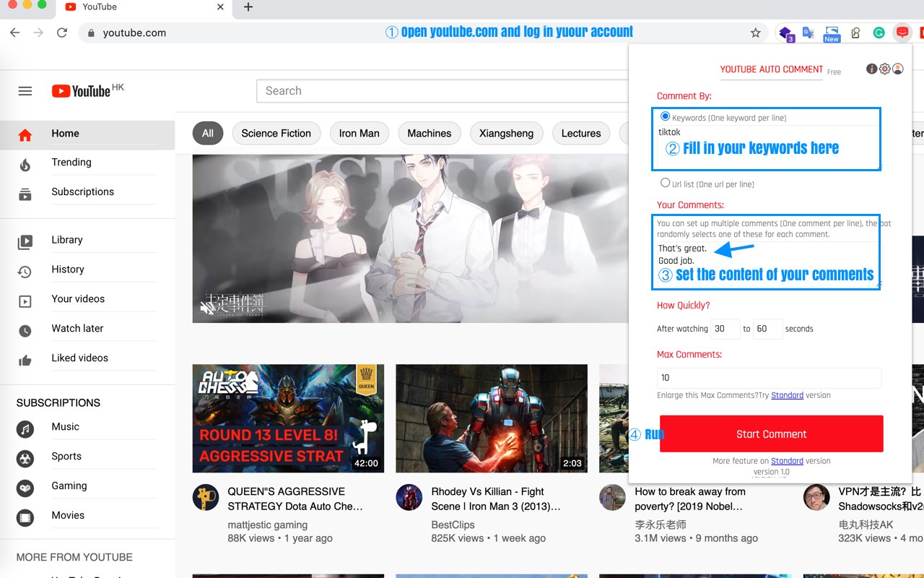Open the Dota Auto Chess video thumbnail
The height and width of the screenshot is (578, 924).
288,418
